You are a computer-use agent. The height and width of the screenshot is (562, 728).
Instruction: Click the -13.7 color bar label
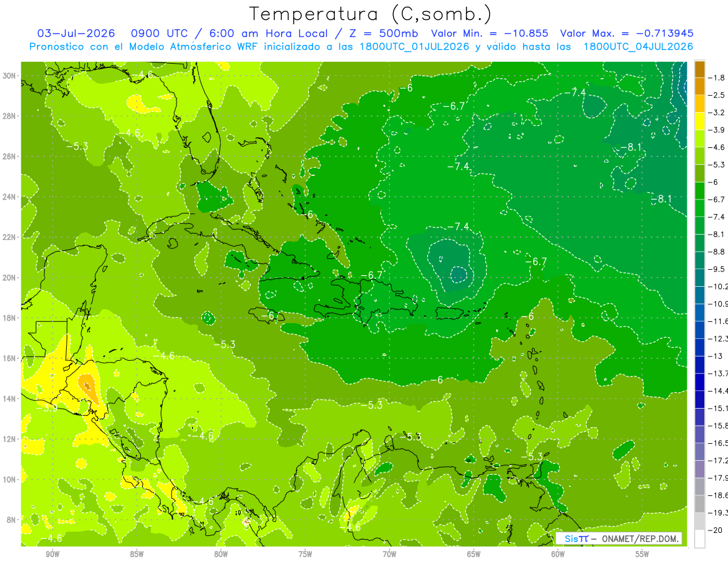pos(718,373)
